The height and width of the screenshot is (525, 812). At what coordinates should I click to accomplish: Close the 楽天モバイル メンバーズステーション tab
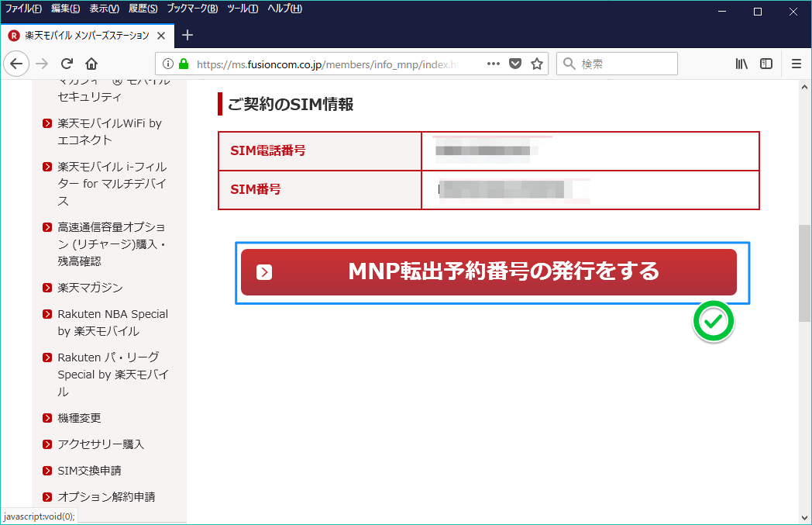point(161,35)
